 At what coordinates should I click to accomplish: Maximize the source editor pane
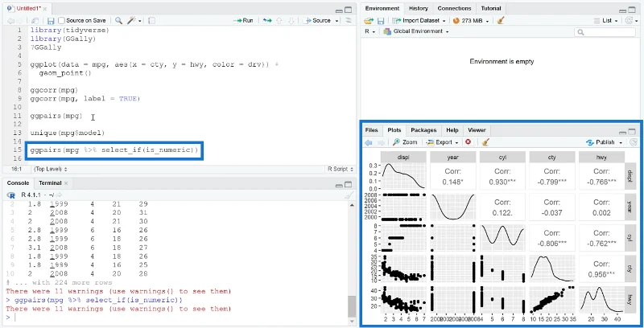349,10
